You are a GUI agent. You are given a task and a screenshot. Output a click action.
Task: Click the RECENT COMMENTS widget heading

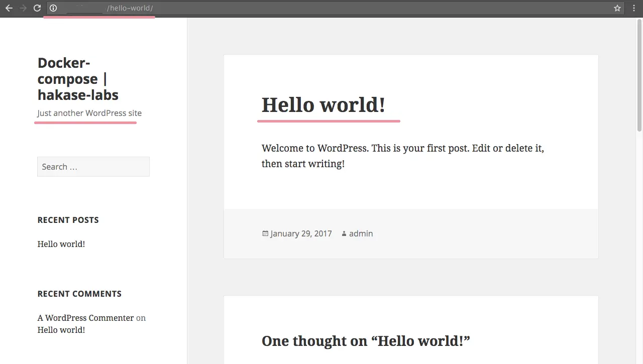coord(79,294)
